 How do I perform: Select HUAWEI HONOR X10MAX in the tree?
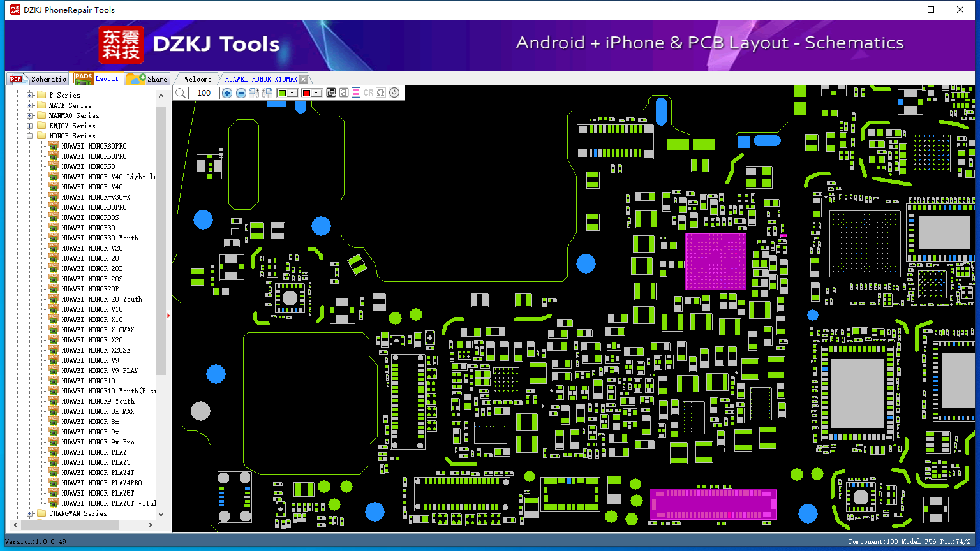[x=98, y=330]
